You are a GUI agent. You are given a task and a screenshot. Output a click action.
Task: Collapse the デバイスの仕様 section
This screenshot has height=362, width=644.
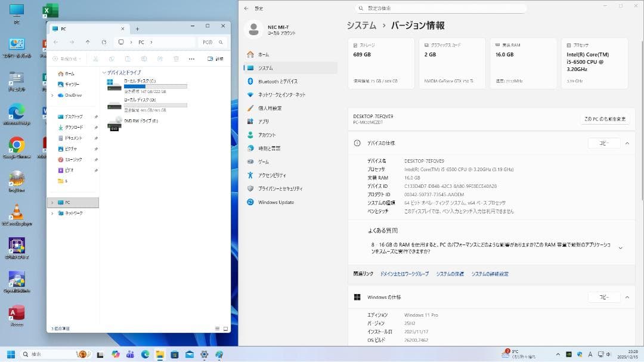[x=627, y=143]
